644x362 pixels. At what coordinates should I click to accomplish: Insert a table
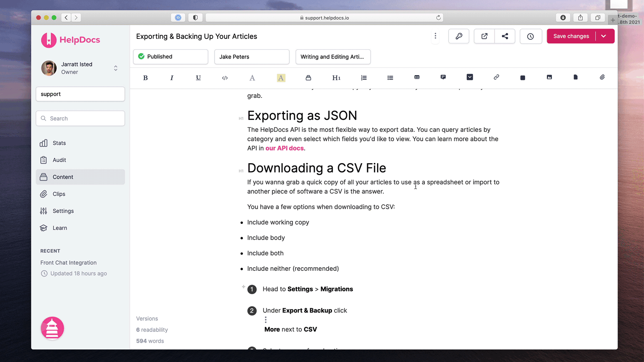coord(417,77)
